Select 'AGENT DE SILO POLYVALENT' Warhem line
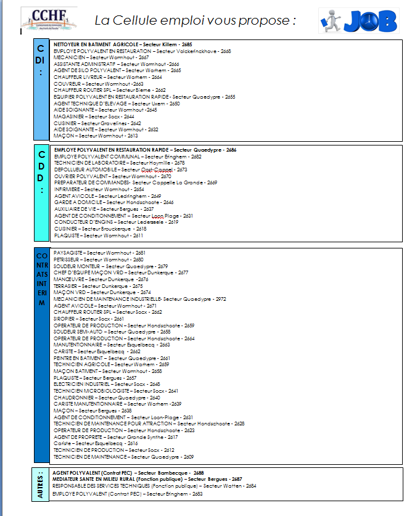 pyautogui.click(x=117, y=70)
